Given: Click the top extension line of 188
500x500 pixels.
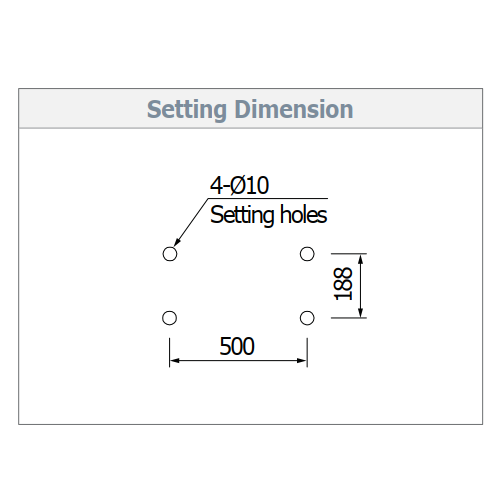Looking at the screenshot, I should pyautogui.click(x=349, y=254).
